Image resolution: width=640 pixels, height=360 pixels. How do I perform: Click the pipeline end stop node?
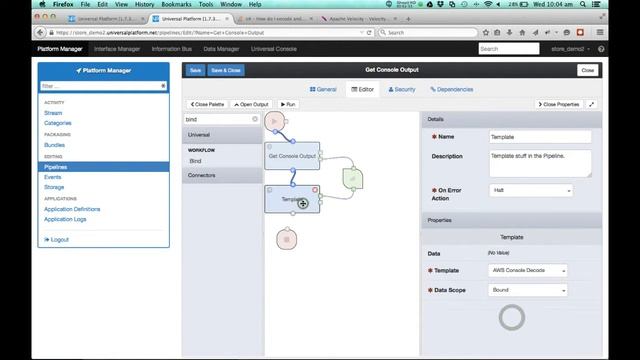tap(287, 239)
